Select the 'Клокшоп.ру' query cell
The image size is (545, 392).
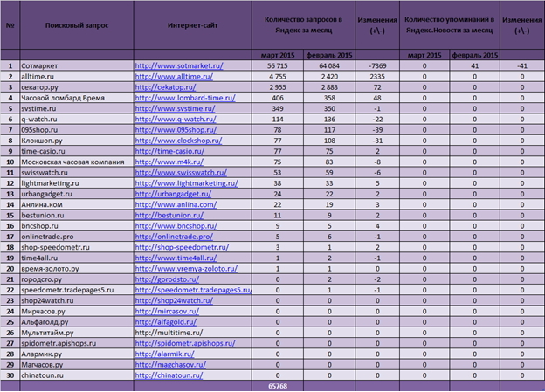tap(77, 141)
